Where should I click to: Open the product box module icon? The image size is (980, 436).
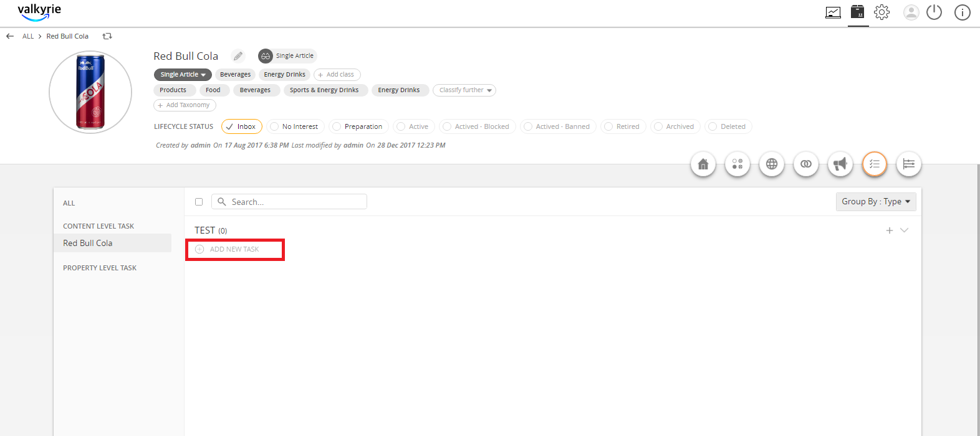click(x=858, y=12)
